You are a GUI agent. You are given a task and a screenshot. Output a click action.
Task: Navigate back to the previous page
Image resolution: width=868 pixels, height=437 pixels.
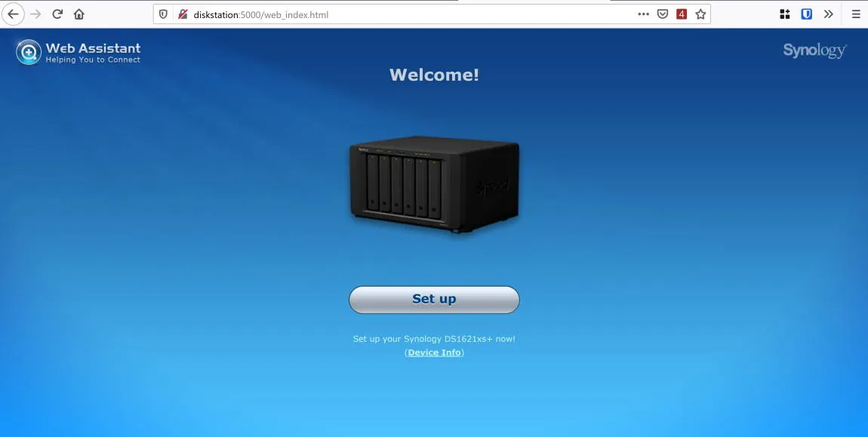click(13, 14)
